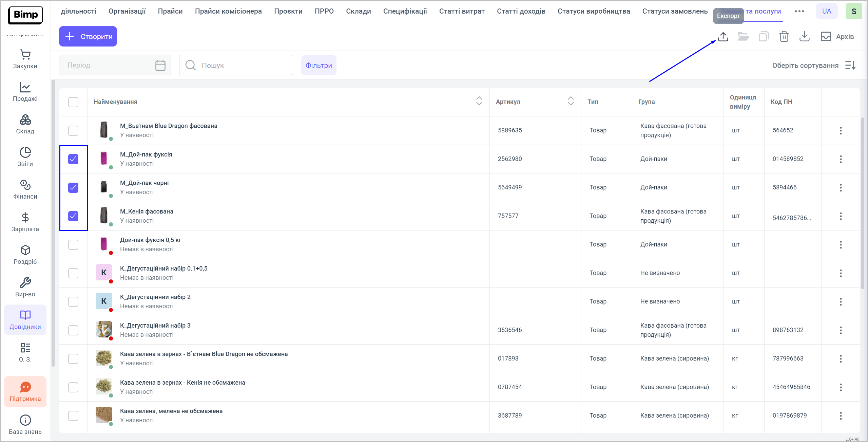
Task: Open the calendar icon in Період field
Action: (160, 65)
